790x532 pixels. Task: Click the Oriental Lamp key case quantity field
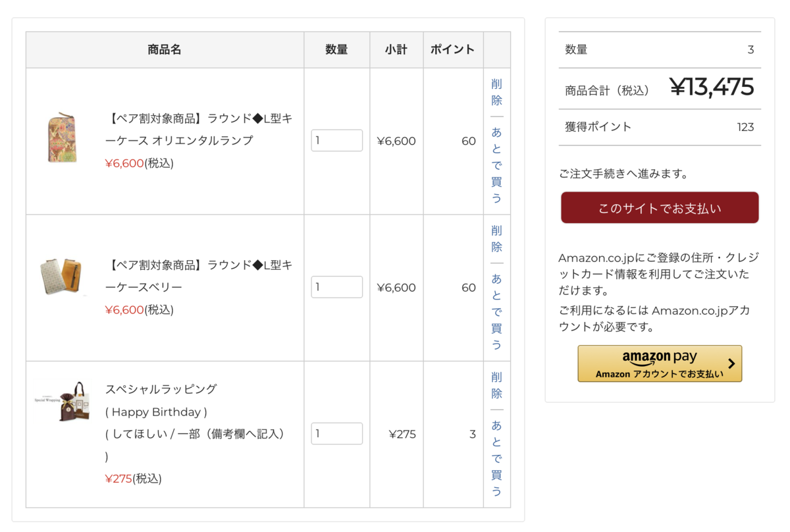pyautogui.click(x=336, y=140)
